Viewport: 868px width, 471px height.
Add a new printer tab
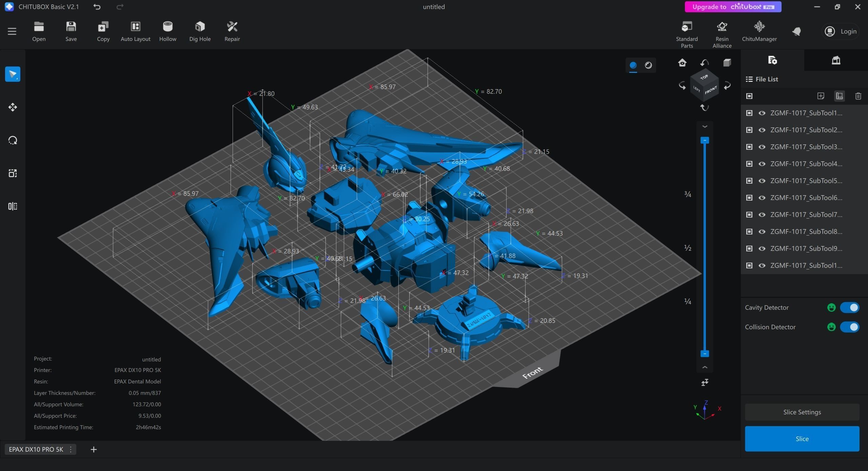pyautogui.click(x=94, y=449)
